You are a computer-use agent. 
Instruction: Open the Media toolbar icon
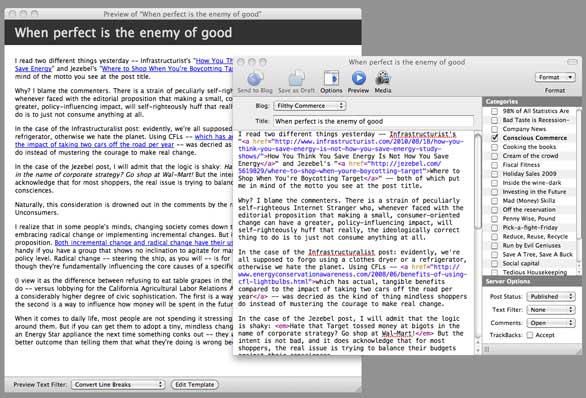pyautogui.click(x=383, y=78)
